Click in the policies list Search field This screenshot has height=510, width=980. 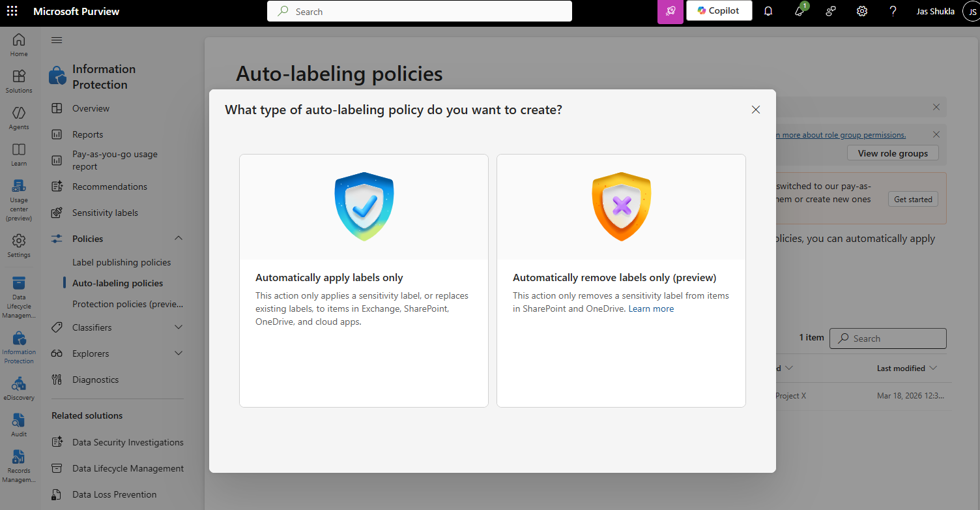coord(888,338)
